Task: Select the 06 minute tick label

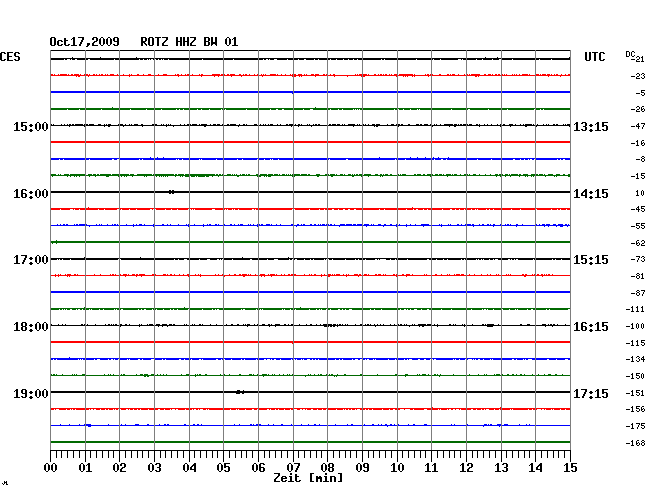Action: pos(258,468)
